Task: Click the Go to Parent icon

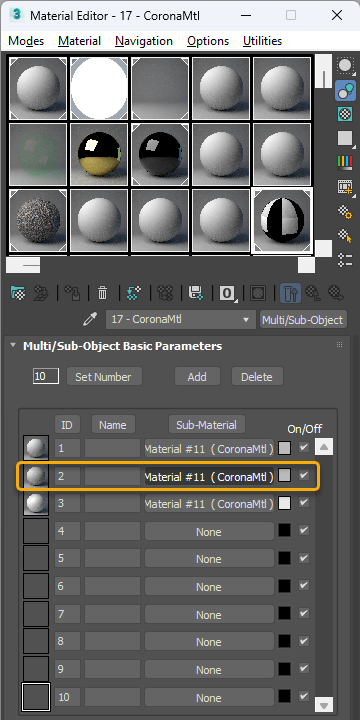Action: click(x=314, y=292)
